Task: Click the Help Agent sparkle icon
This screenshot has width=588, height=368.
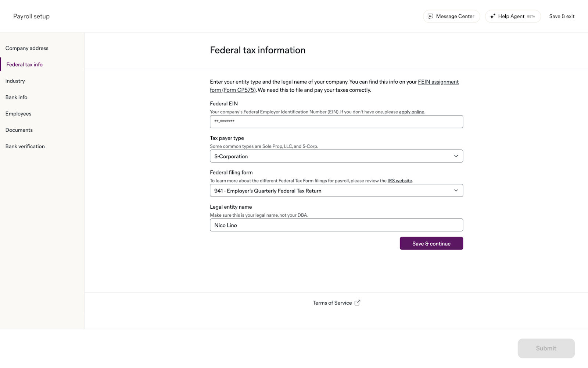Action: (x=492, y=16)
